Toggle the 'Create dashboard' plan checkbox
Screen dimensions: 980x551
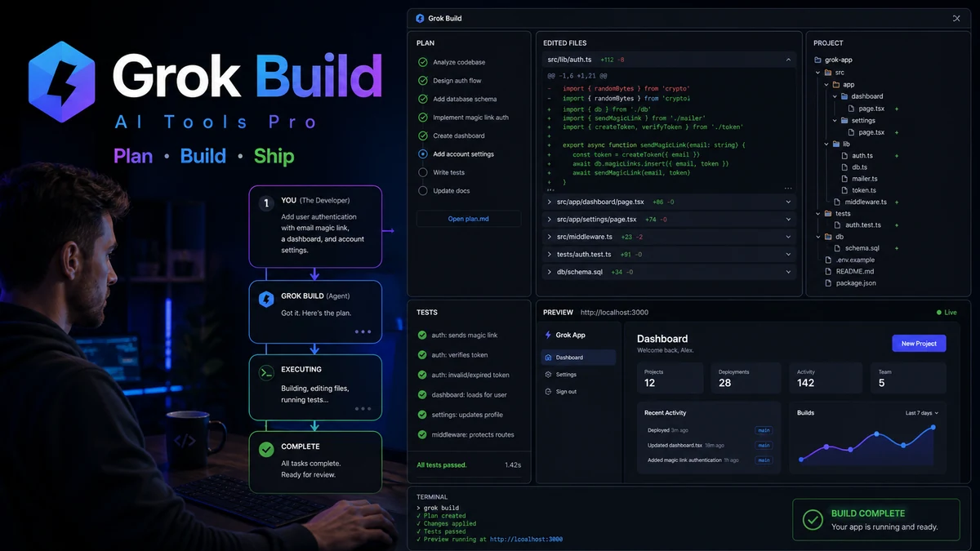click(423, 136)
